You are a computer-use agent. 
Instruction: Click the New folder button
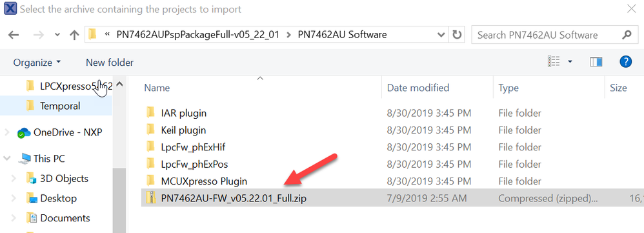point(110,63)
